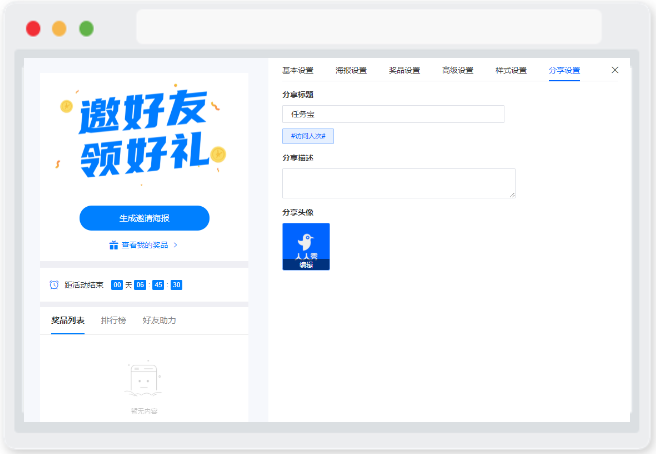The height and width of the screenshot is (454, 656).
Task: Click the countdown days box 00
Action: 117,285
